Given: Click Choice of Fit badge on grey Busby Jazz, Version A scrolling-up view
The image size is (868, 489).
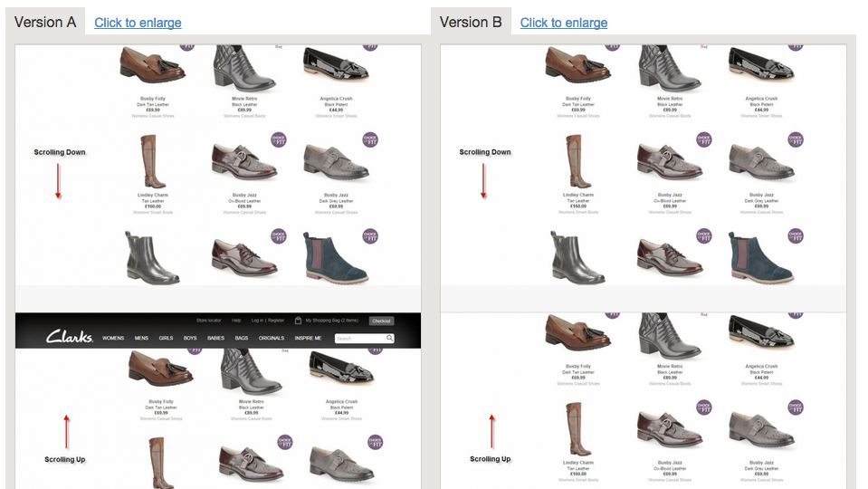Looking at the screenshot, I should tap(376, 443).
